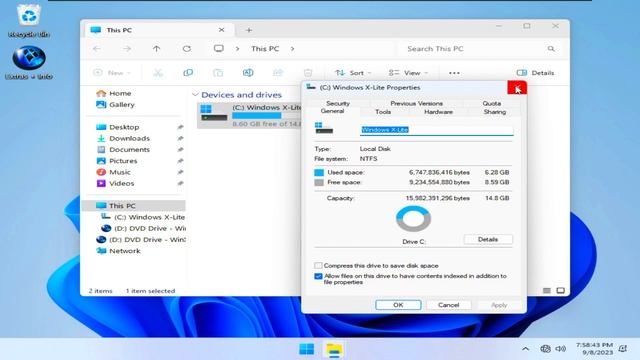Switch to the Previous Versions tab
Image resolution: width=640 pixels, height=360 pixels.
pyautogui.click(x=416, y=103)
